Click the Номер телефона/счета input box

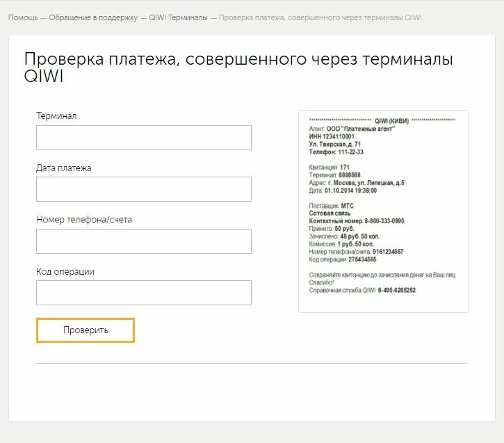click(x=144, y=241)
